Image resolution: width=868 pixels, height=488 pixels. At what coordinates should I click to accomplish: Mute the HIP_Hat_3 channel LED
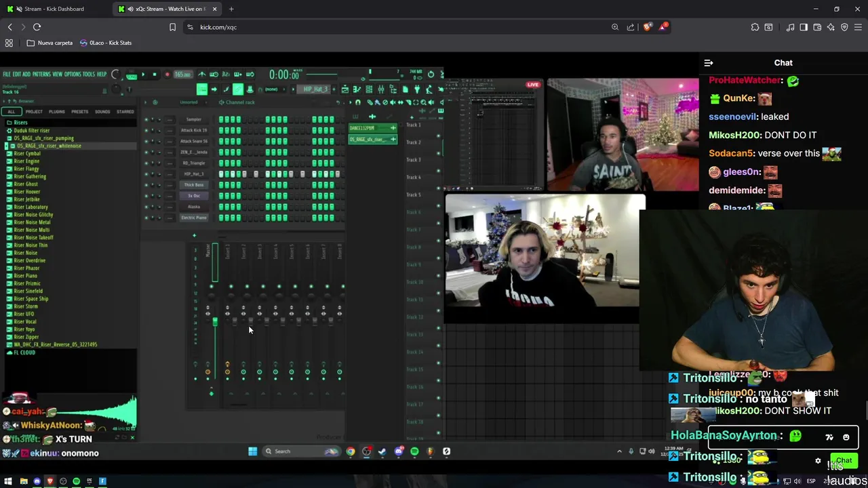146,174
